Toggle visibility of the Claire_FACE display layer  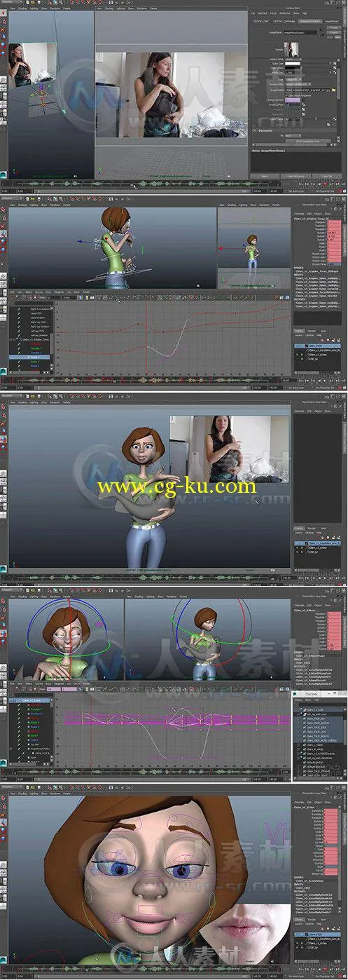click(x=295, y=346)
